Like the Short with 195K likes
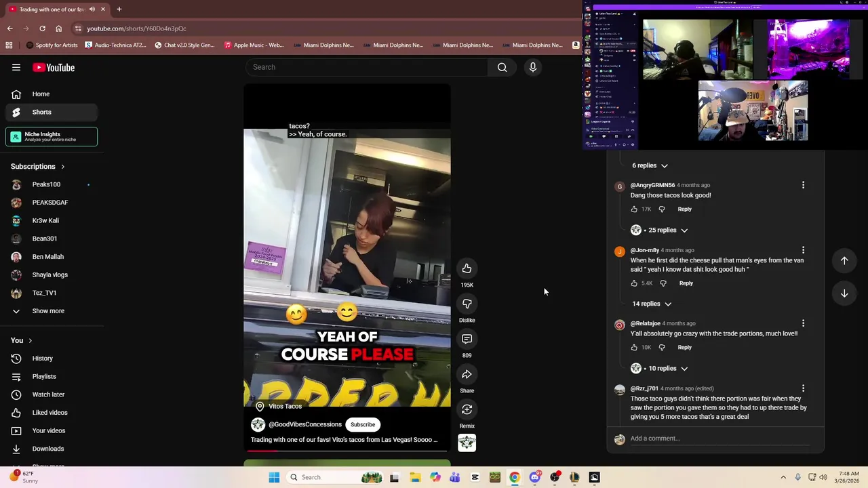Screen dimensions: 868x488 [x=467, y=268]
